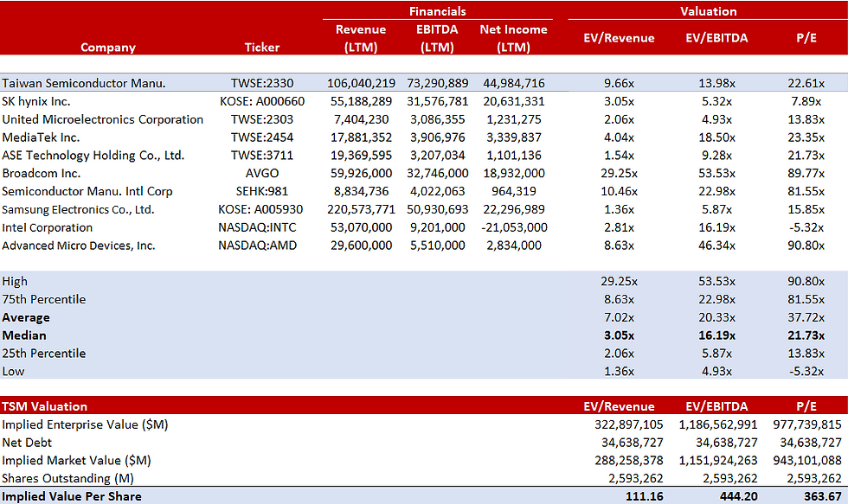Click the top P/E column header
The image size is (848, 504).
[x=806, y=38]
